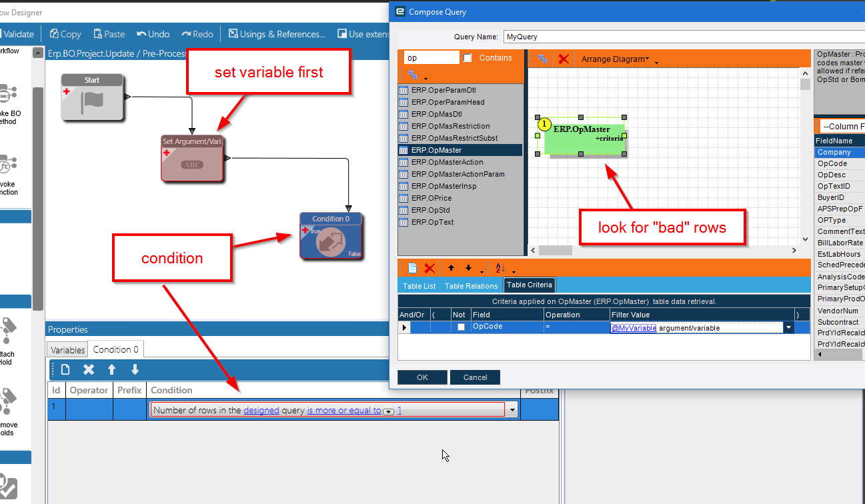
Task: Delete the selected criteria row
Action: click(x=430, y=268)
